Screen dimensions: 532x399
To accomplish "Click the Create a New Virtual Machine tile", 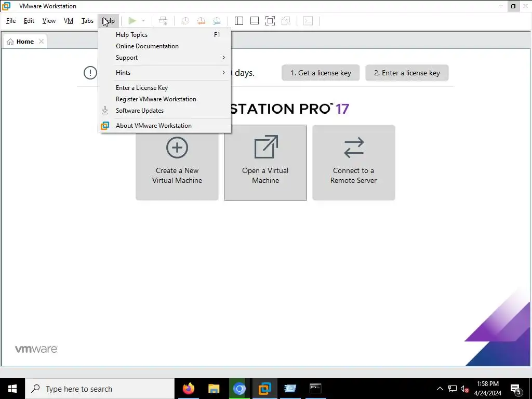I will pos(177,163).
